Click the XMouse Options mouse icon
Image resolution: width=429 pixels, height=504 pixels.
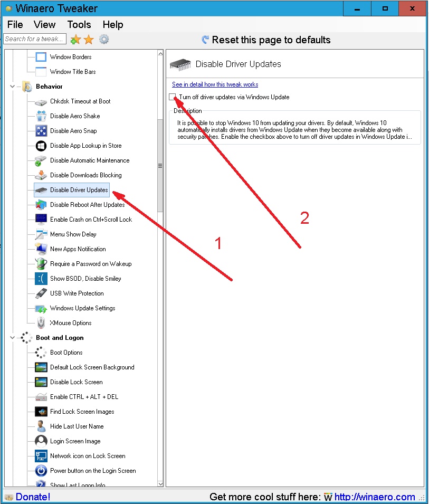(x=41, y=323)
